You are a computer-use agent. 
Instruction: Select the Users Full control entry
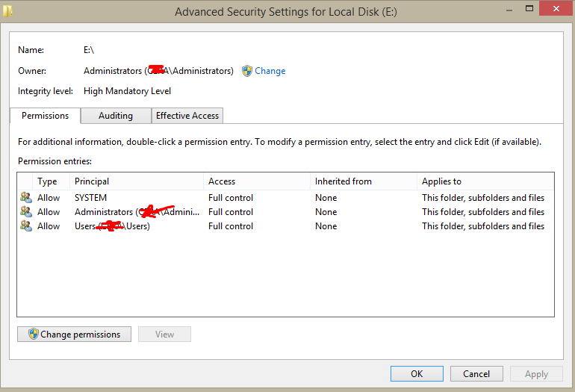pos(231,226)
